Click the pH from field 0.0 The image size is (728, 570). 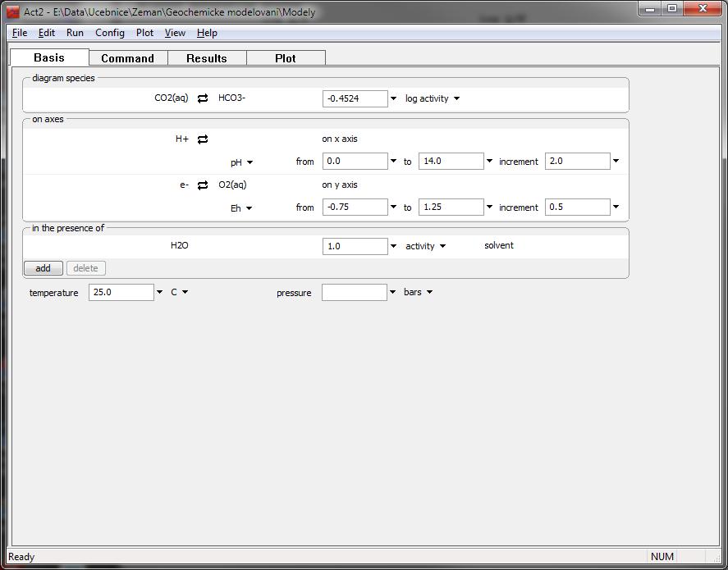pyautogui.click(x=355, y=161)
